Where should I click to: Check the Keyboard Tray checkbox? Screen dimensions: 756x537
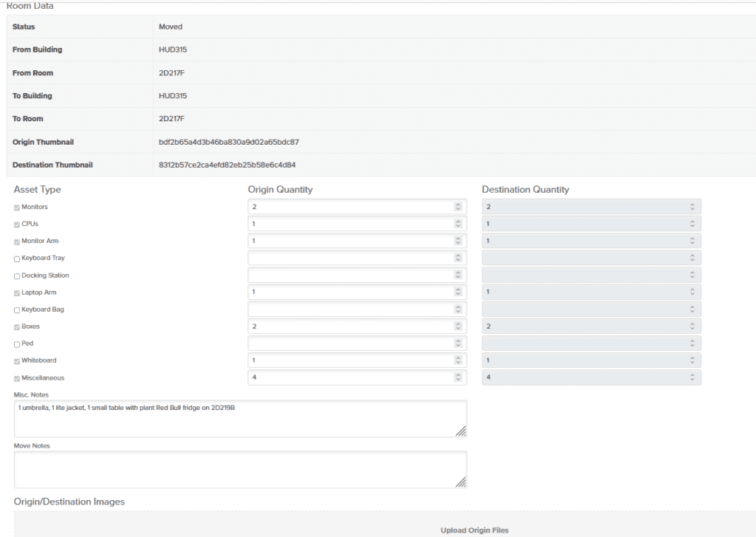click(x=17, y=259)
